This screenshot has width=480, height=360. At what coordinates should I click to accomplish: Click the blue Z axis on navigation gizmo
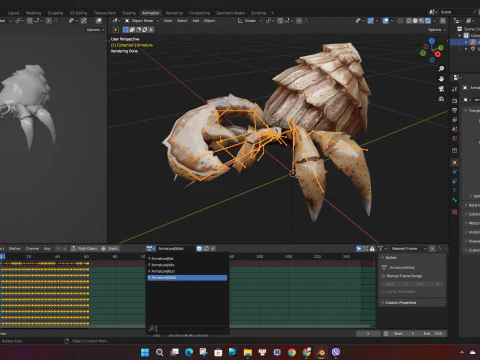(x=432, y=40)
